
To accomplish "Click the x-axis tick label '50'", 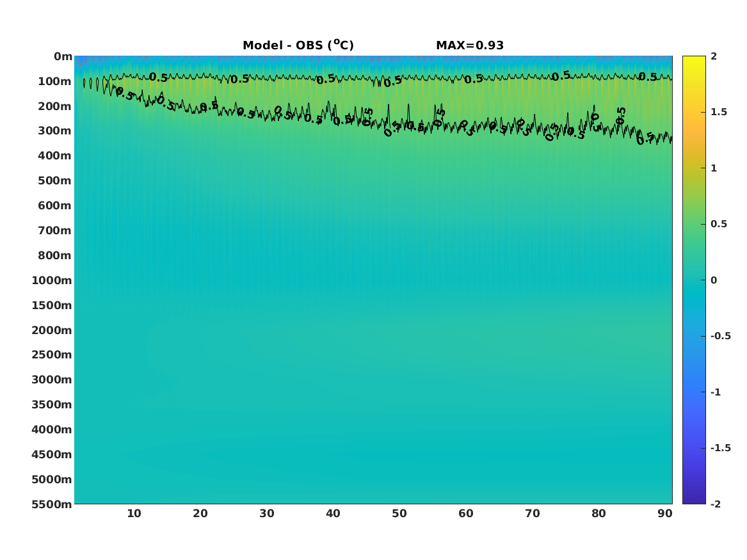I will click(x=399, y=513).
